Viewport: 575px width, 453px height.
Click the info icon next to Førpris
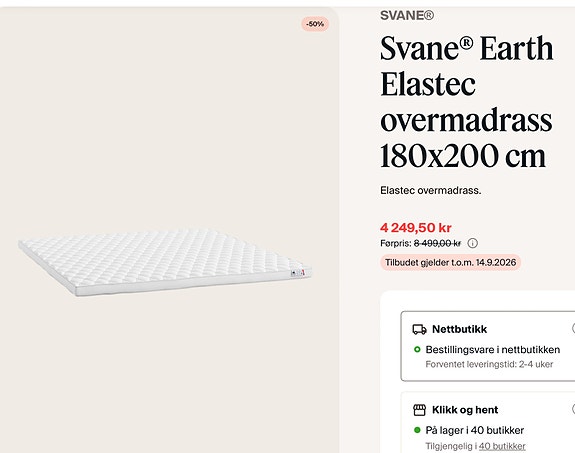pos(473,243)
